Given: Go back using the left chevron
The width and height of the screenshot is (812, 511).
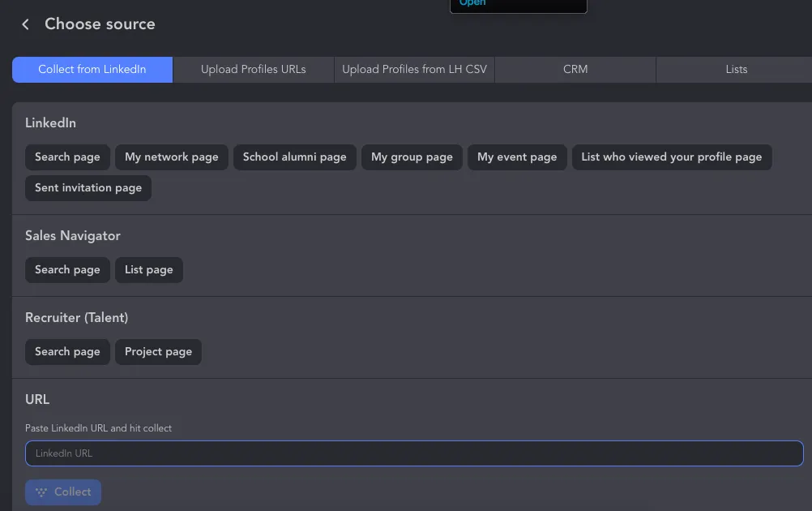Looking at the screenshot, I should coord(25,24).
